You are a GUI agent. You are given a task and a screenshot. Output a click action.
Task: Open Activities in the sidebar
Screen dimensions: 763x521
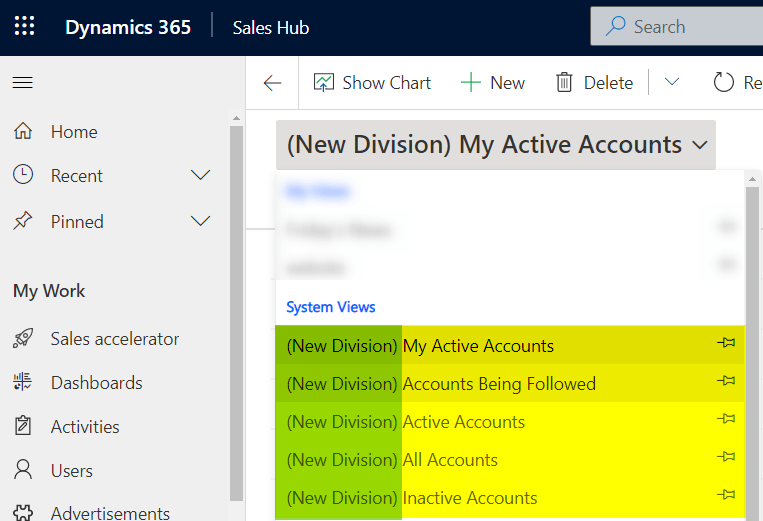coord(84,427)
